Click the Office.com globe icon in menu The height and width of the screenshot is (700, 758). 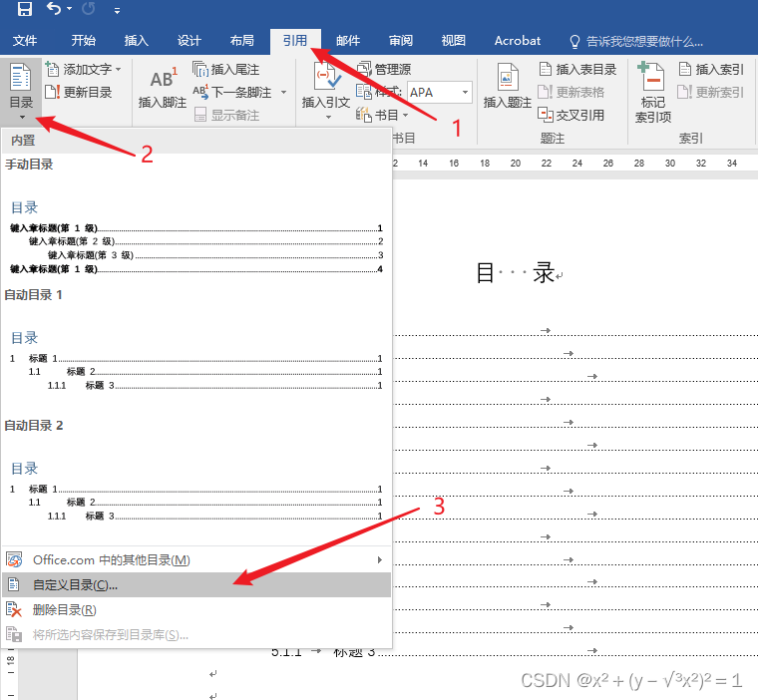click(x=14, y=559)
